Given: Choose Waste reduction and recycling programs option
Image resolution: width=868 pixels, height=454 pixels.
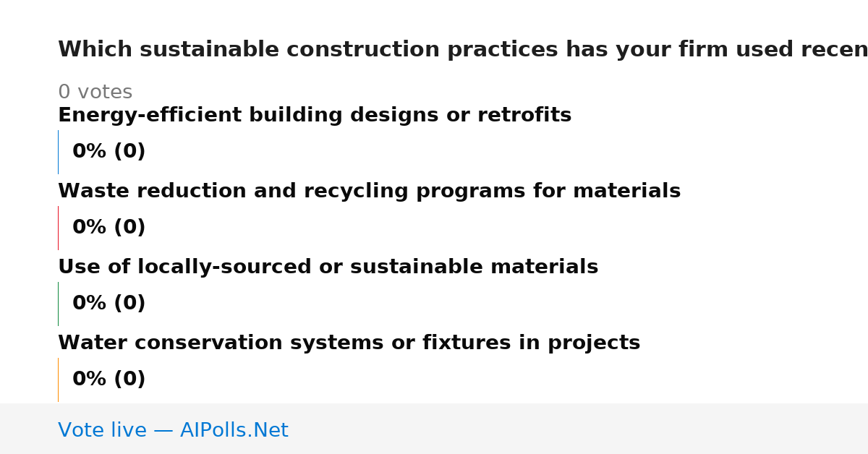Looking at the screenshot, I should click(x=369, y=192).
